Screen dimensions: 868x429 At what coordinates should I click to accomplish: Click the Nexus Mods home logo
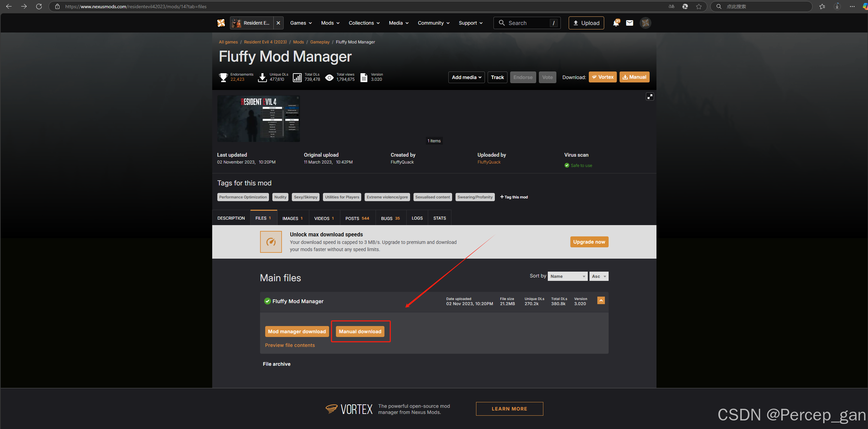pyautogui.click(x=221, y=23)
